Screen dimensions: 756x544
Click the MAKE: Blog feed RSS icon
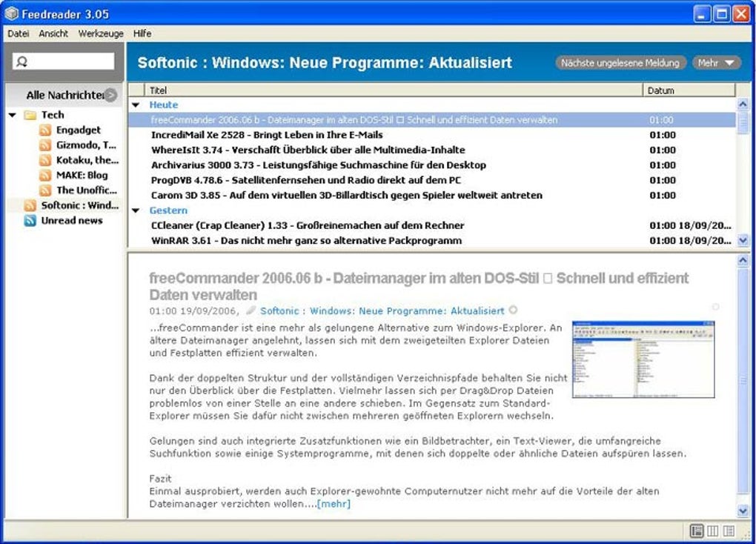(45, 175)
